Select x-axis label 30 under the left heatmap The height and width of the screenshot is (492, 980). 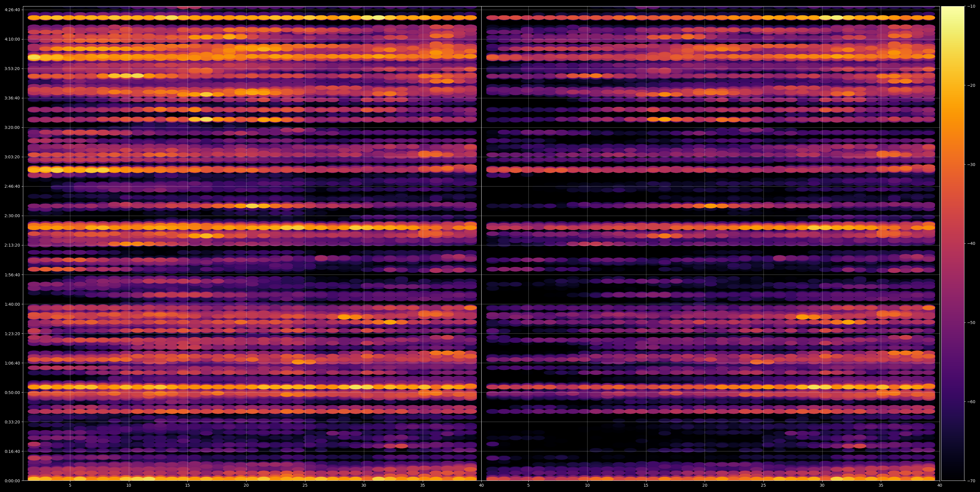tap(364, 486)
